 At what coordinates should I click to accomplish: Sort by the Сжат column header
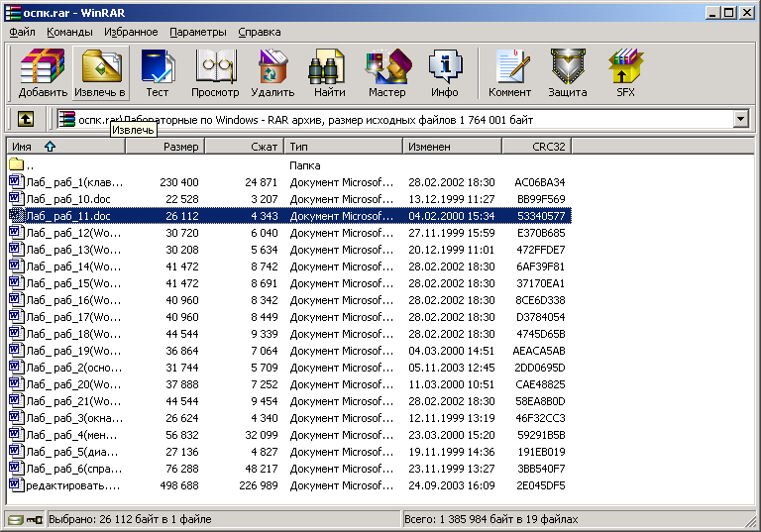[x=245, y=146]
